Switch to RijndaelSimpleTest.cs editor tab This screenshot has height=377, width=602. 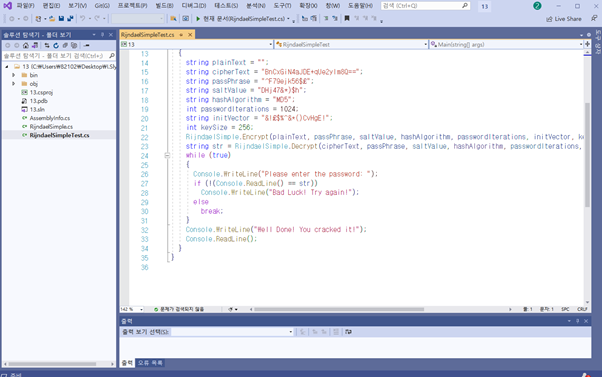[147, 35]
